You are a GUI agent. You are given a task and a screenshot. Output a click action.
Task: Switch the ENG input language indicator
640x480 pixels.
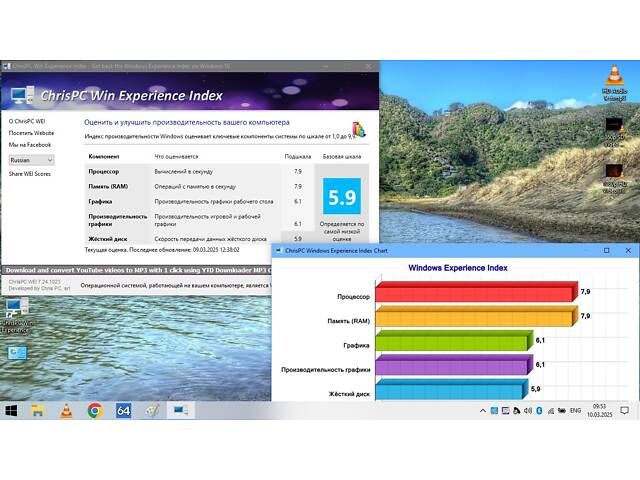point(575,411)
